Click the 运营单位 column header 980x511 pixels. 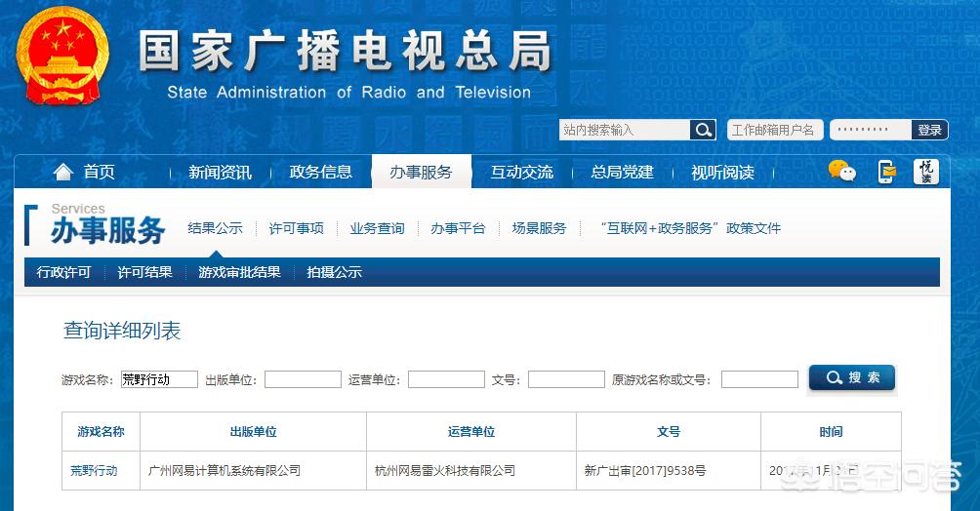coord(471,432)
